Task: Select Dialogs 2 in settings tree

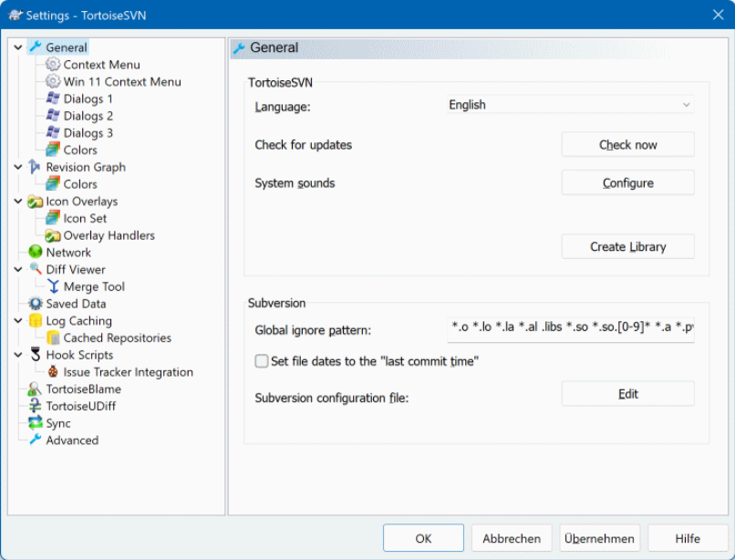Action: click(x=88, y=116)
